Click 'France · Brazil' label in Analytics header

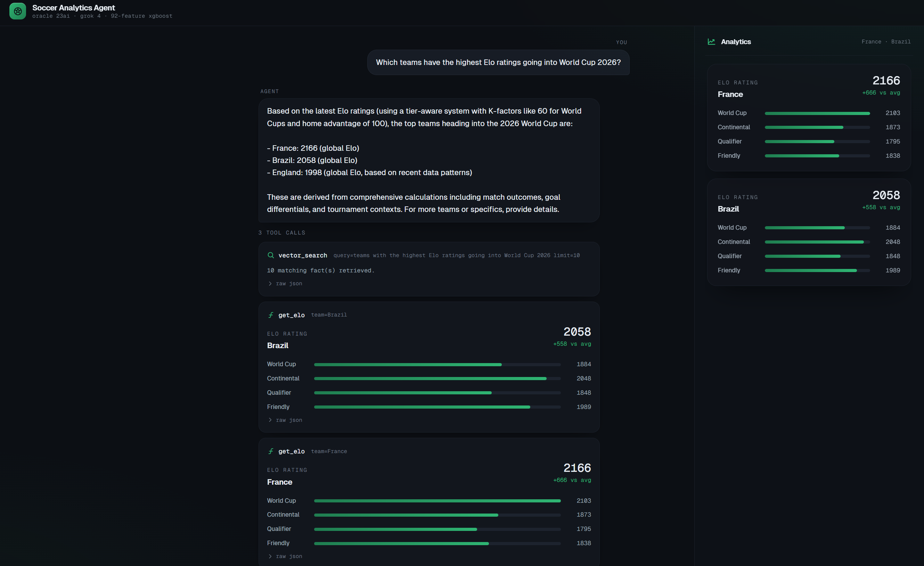click(886, 42)
